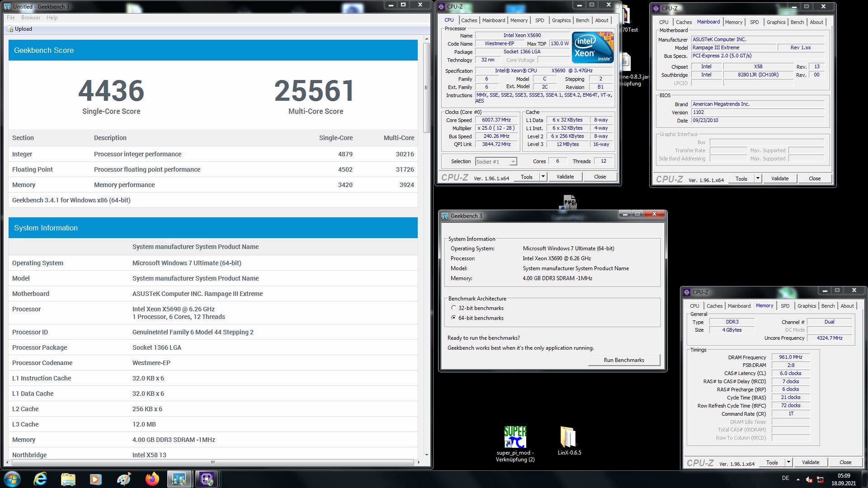Expand Tools arrow in CPU-Z Memory window
The height and width of the screenshot is (488, 868).
(x=788, y=462)
